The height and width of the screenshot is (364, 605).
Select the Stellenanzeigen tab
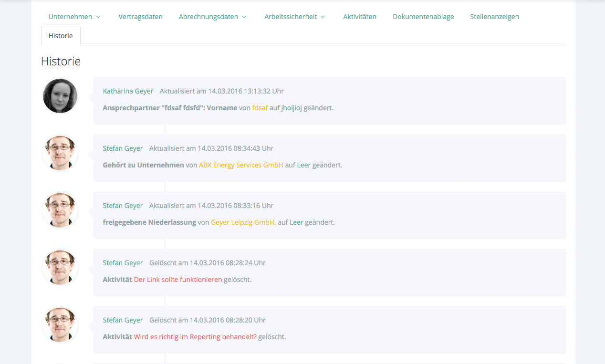[x=494, y=17]
